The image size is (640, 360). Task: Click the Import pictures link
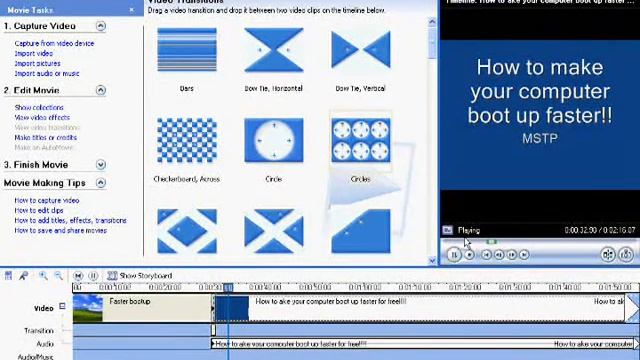pyautogui.click(x=37, y=63)
